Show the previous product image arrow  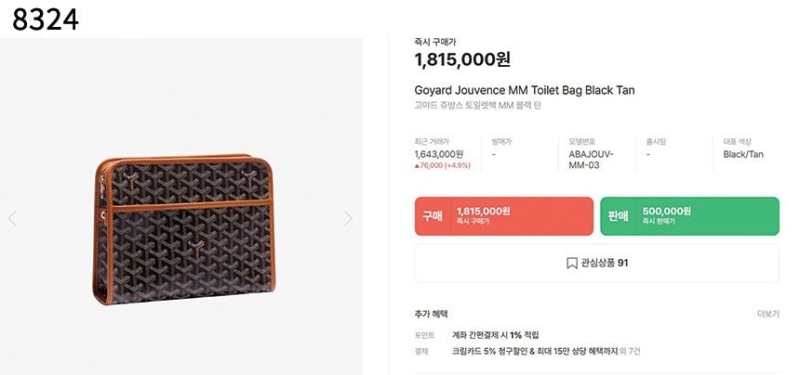point(12,218)
